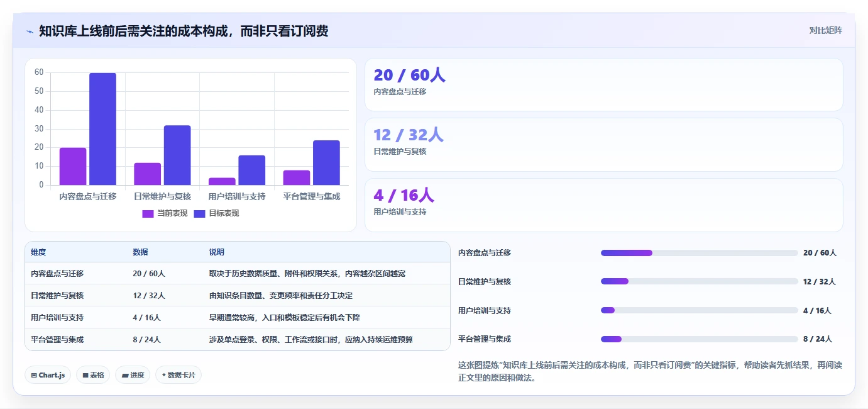Click the 当前表现 bar for 平台管理与集成

tap(296, 177)
